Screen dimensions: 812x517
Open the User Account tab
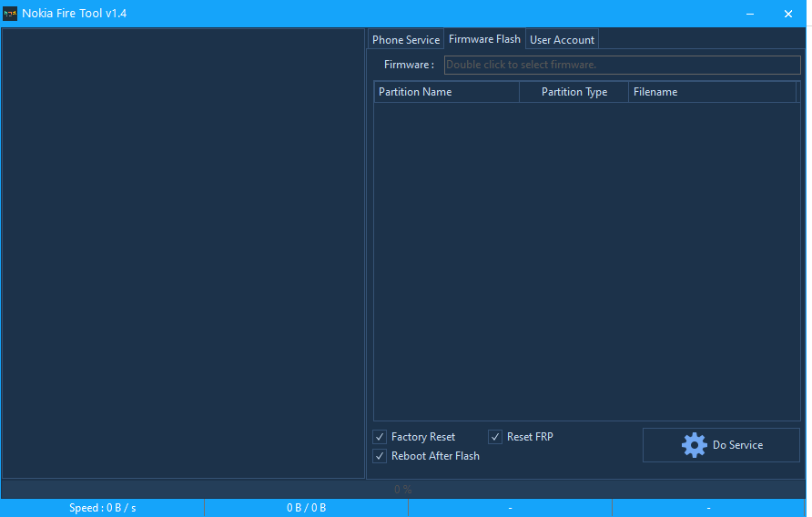click(x=562, y=40)
